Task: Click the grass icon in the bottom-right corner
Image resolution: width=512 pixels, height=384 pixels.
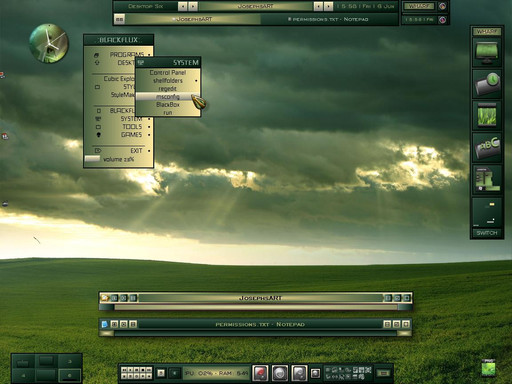Action: coord(488,368)
